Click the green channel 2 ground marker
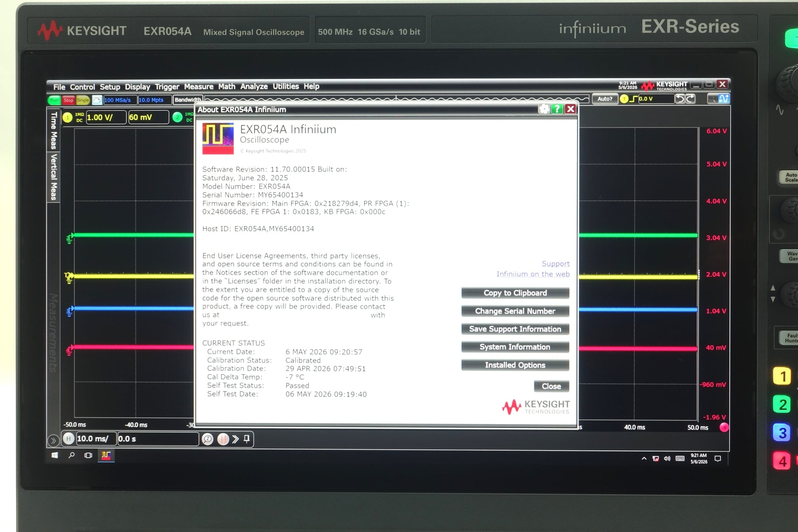This screenshot has width=798, height=532. coord(70,237)
